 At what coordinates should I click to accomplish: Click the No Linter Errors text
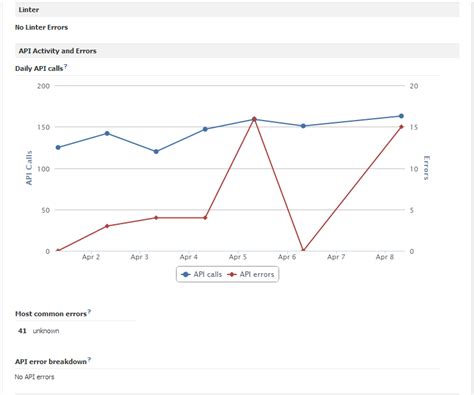point(41,27)
